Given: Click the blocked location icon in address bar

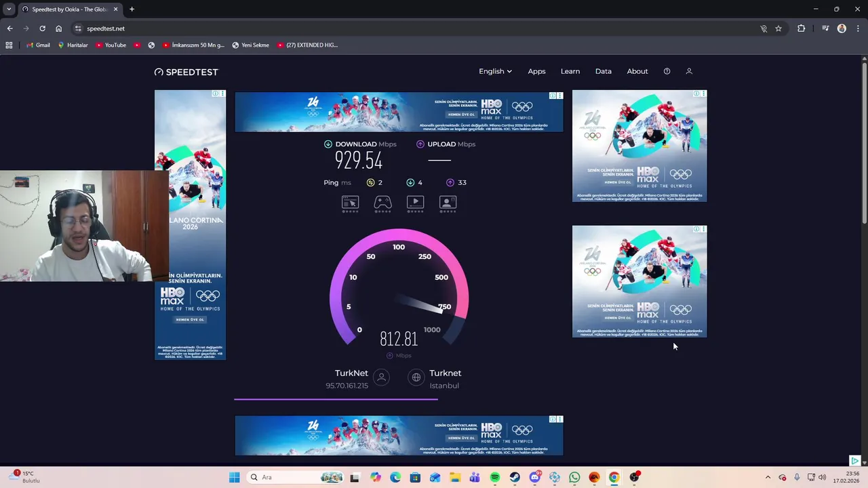Looking at the screenshot, I should (764, 28).
